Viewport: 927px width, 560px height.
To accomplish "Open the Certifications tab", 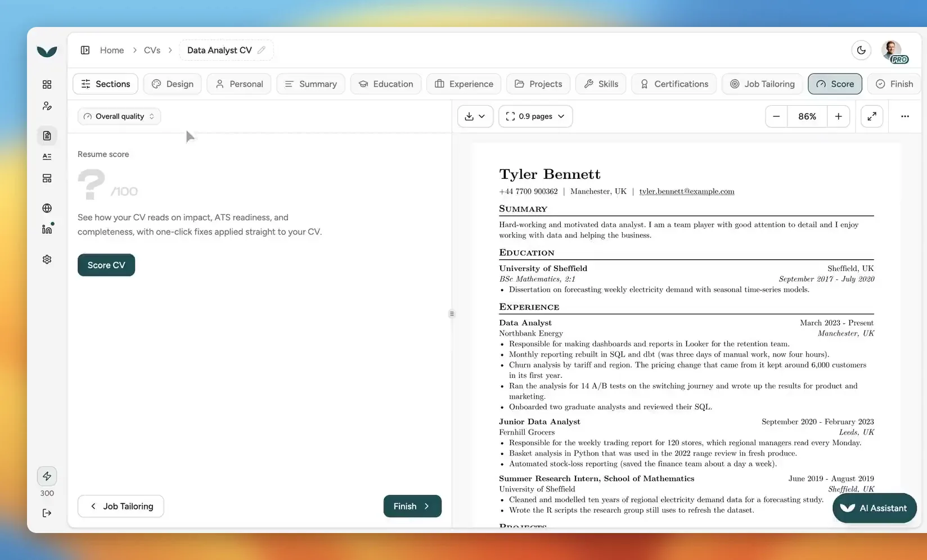I will [x=674, y=84].
